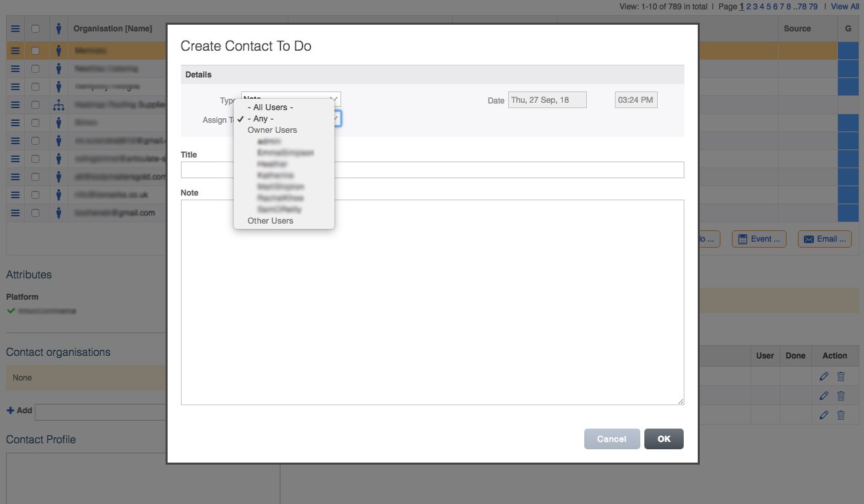The height and width of the screenshot is (504, 864).
Task: Open the Type dropdown arrow in dialog
Action: [x=336, y=99]
